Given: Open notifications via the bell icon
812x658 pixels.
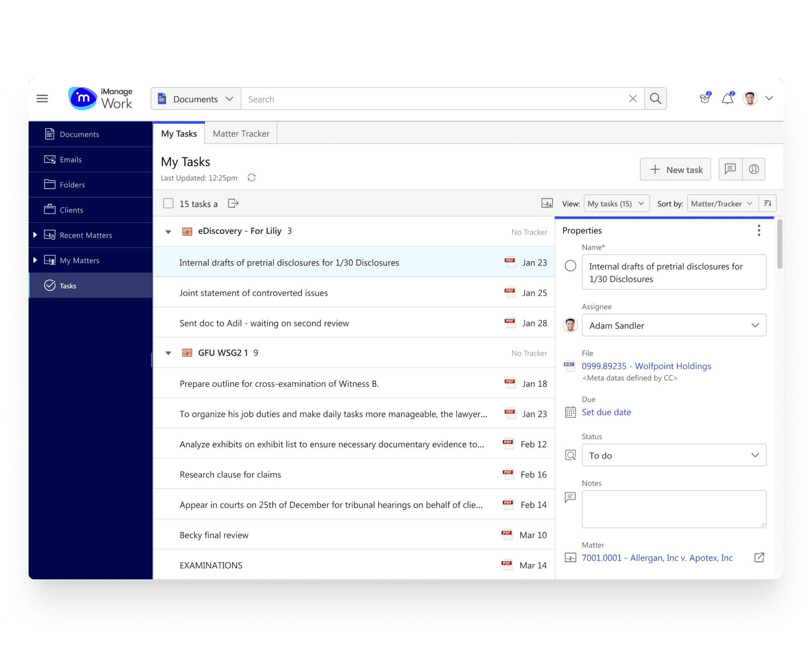Looking at the screenshot, I should 727,98.
